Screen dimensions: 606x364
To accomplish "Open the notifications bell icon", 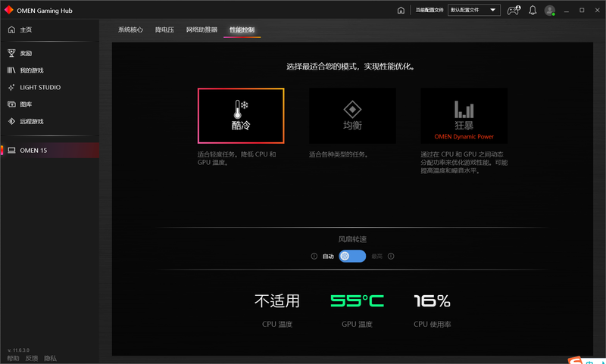I will click(x=533, y=11).
